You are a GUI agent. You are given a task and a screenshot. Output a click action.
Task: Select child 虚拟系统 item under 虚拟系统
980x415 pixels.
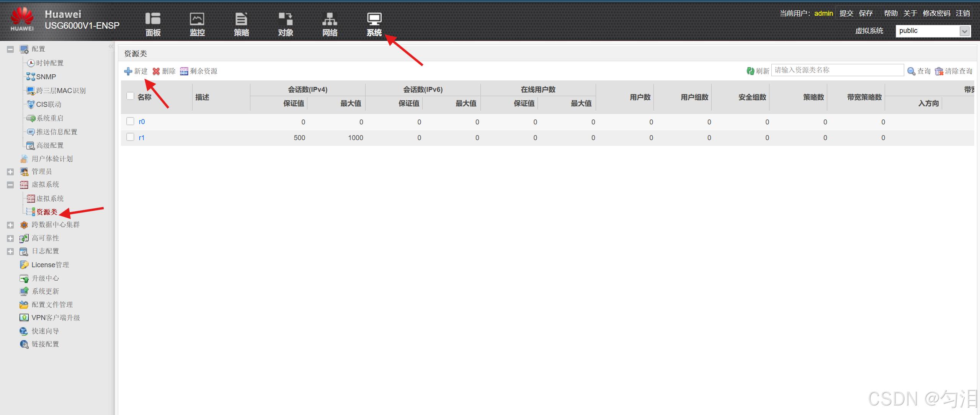coord(50,199)
